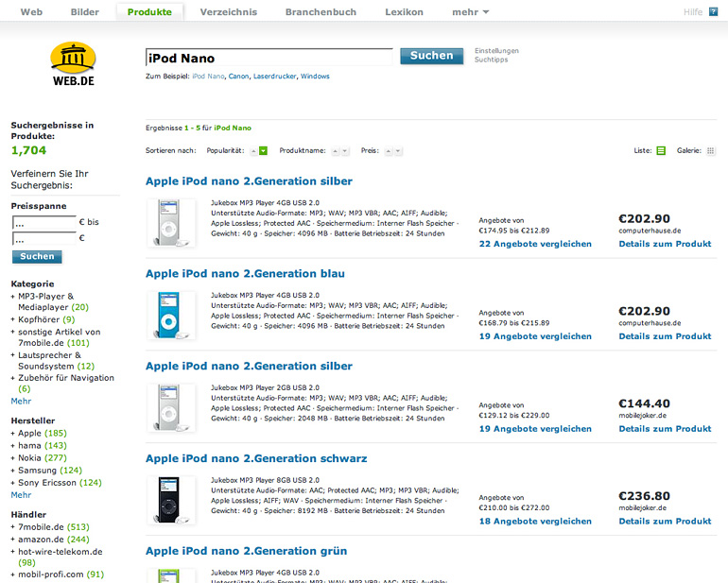Image resolution: width=728 pixels, height=583 pixels.
Task: Open Details zum Produkt for €144.40 item
Action: [x=665, y=429]
